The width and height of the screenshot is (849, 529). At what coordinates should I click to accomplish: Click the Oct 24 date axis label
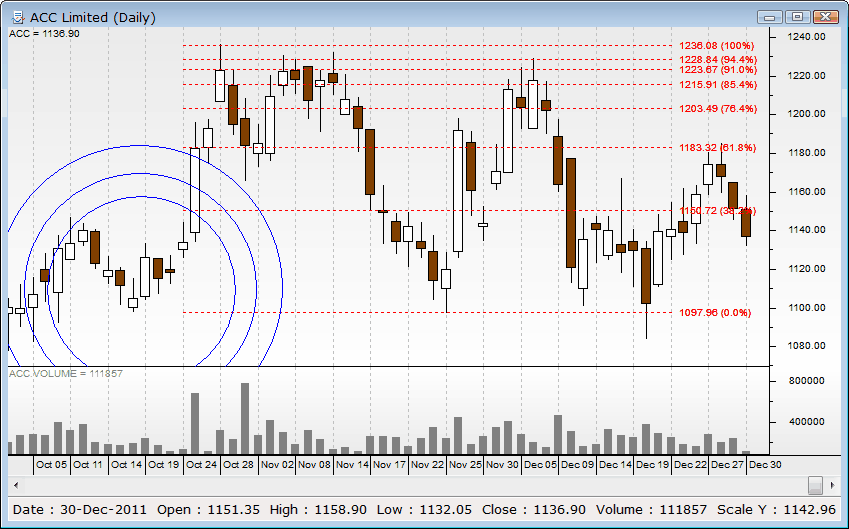[x=201, y=465]
